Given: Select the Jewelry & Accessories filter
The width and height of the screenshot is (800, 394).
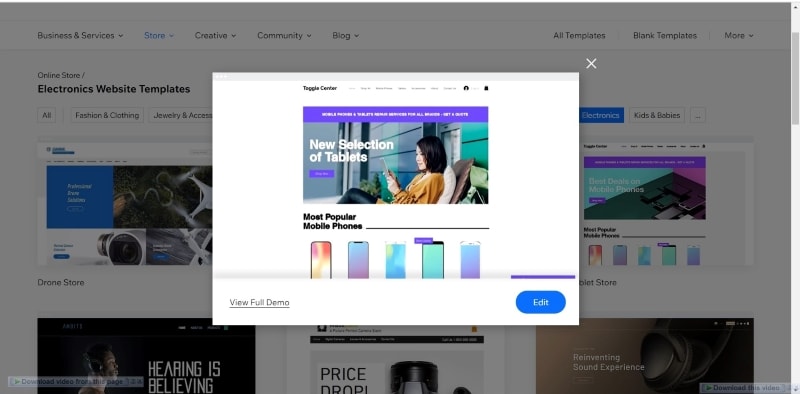Looking at the screenshot, I should 181,115.
